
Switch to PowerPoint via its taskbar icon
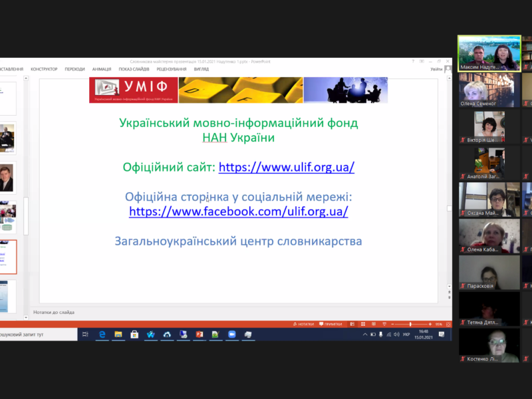click(x=198, y=334)
